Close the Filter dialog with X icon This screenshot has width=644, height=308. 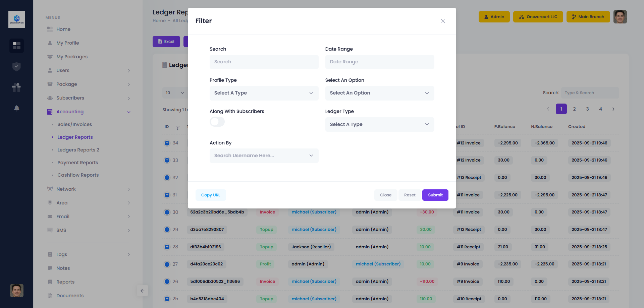(x=443, y=21)
